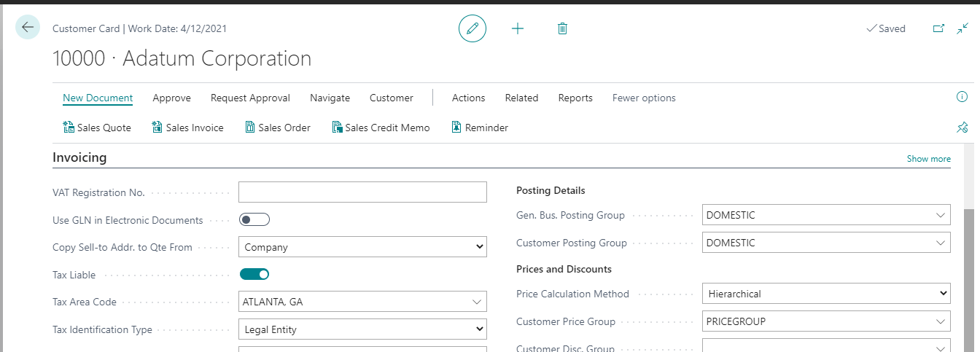Click the Saved status indicator
Image resolution: width=980 pixels, height=352 pixels.
coord(885,28)
